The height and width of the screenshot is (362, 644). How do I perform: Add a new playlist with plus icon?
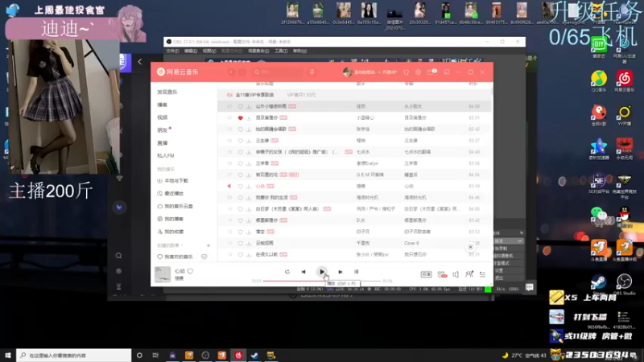click(x=208, y=245)
